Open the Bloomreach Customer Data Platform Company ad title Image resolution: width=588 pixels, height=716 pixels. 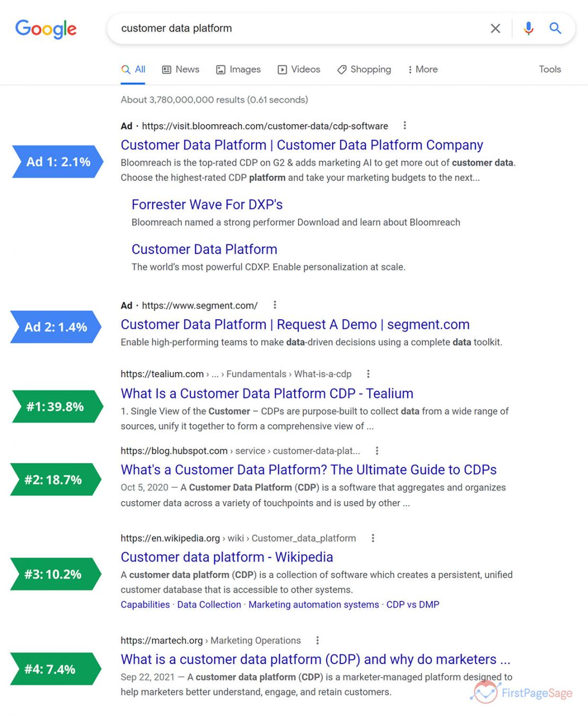[x=302, y=145]
